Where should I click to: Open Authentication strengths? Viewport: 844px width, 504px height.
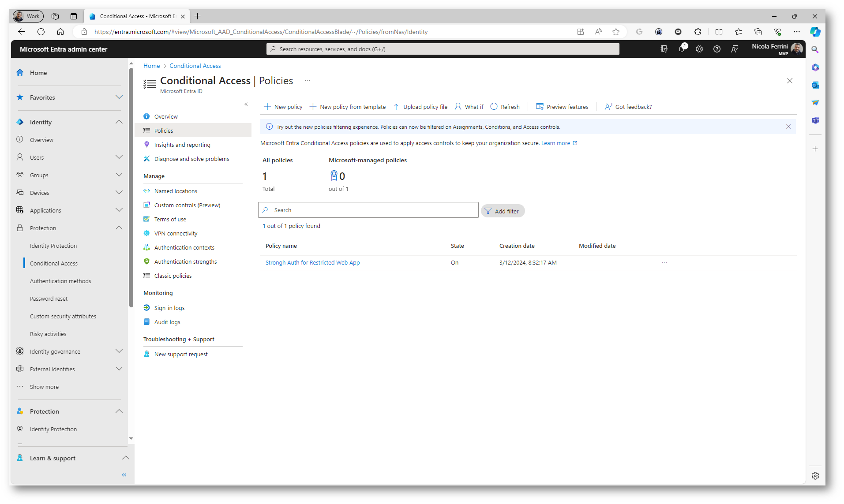click(x=185, y=262)
